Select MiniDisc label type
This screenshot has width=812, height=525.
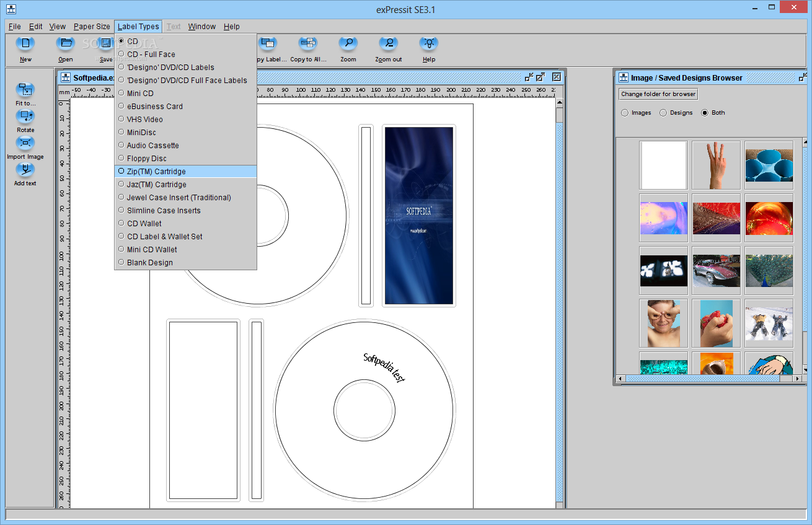point(185,133)
